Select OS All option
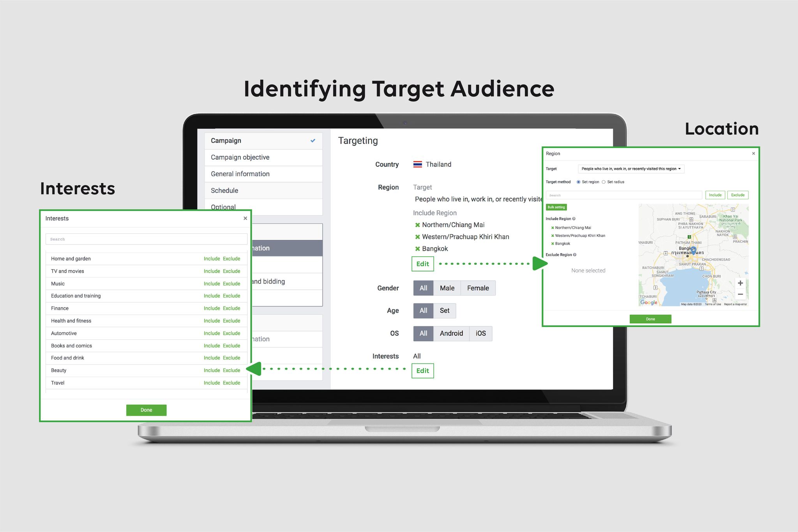 (423, 333)
